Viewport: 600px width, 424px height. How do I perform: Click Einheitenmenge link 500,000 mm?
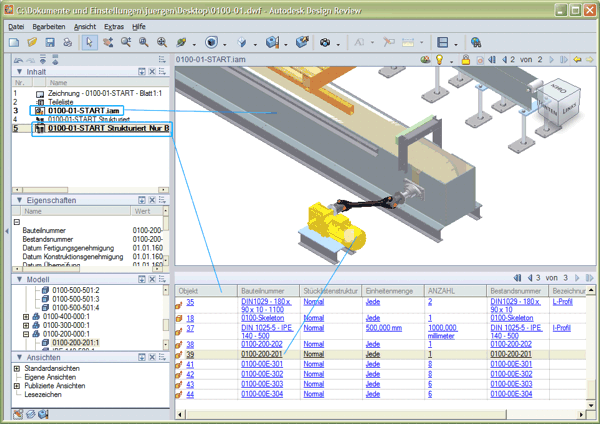tap(383, 328)
